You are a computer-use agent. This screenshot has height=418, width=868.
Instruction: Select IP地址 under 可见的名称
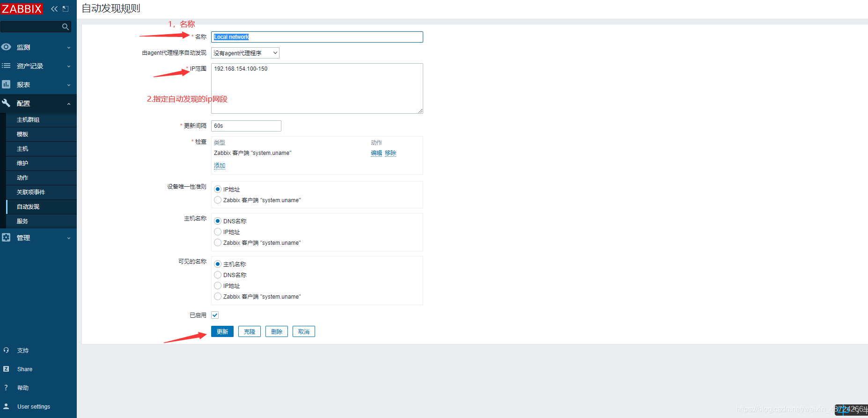pyautogui.click(x=218, y=286)
